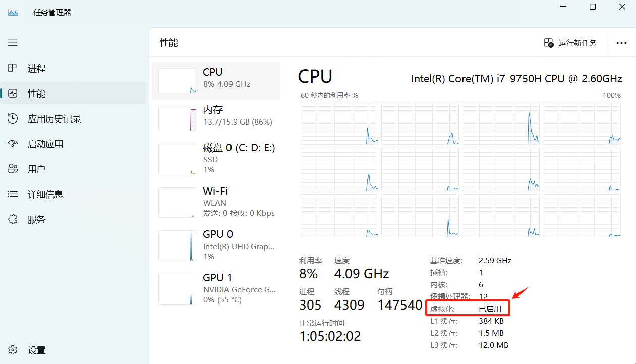636x364 pixels.
Task: Click the 详细信息 list icon
Action: tap(13, 194)
